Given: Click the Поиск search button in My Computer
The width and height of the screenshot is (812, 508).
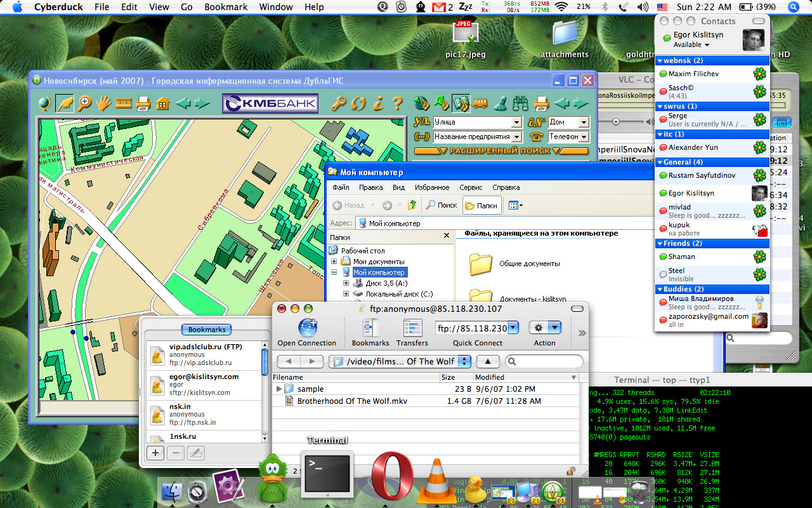Looking at the screenshot, I should (441, 205).
